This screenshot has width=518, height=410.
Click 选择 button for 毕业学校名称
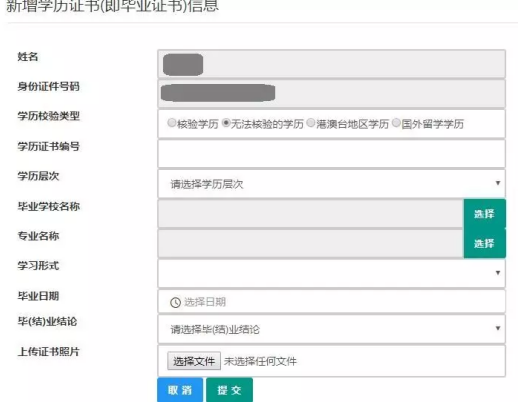click(x=485, y=214)
